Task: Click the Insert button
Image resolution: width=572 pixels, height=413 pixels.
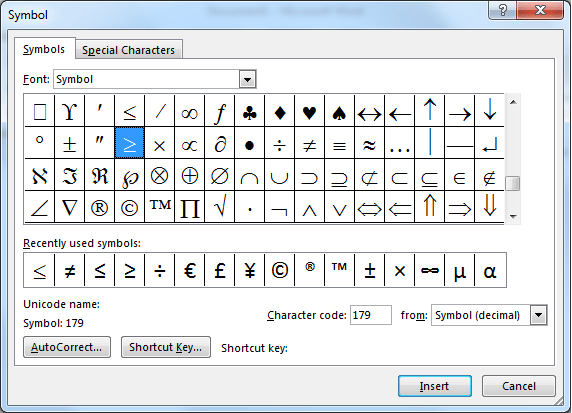Action: (434, 386)
